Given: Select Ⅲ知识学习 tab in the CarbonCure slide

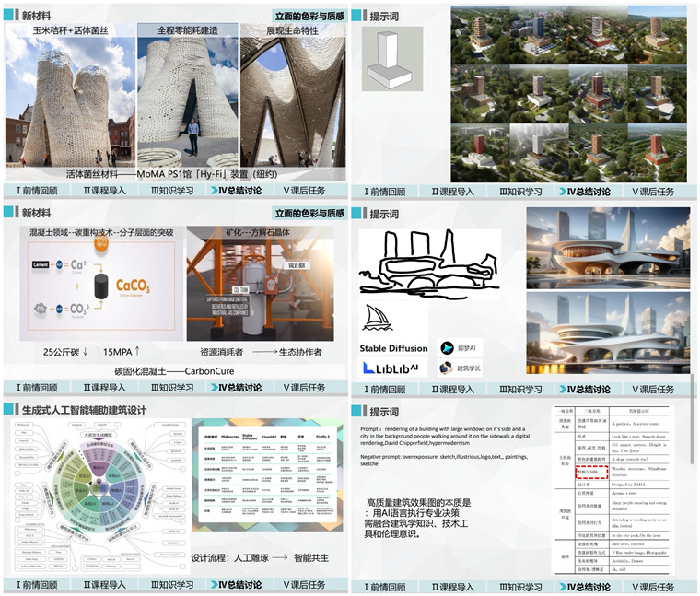Looking at the screenshot, I should point(172,388).
